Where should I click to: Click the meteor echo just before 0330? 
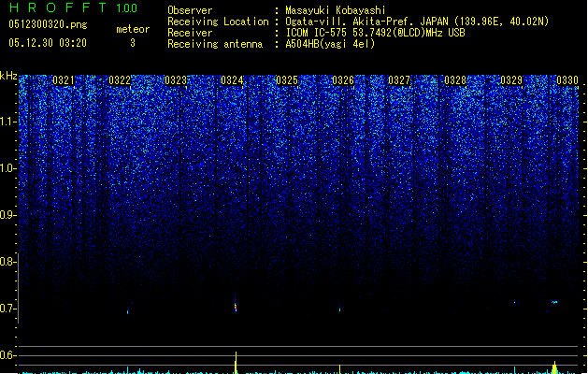click(554, 302)
